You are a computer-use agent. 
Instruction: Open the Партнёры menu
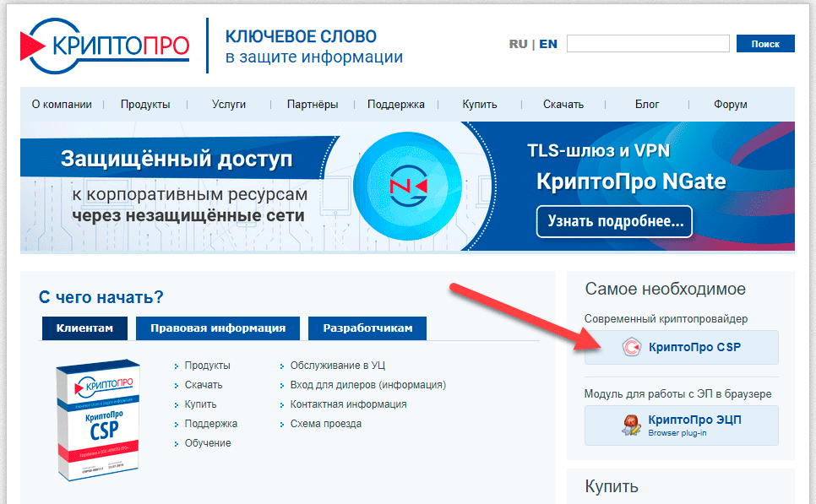click(313, 105)
